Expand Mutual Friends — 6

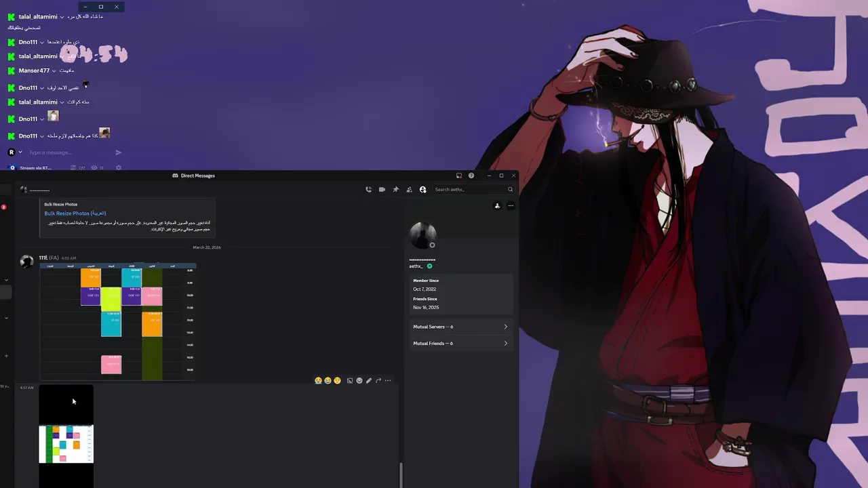click(x=460, y=343)
